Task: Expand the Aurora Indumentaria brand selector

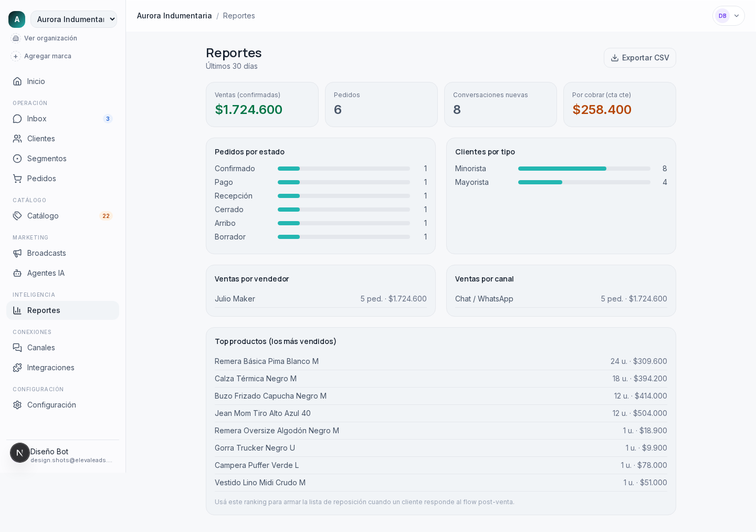Action: pos(73,19)
